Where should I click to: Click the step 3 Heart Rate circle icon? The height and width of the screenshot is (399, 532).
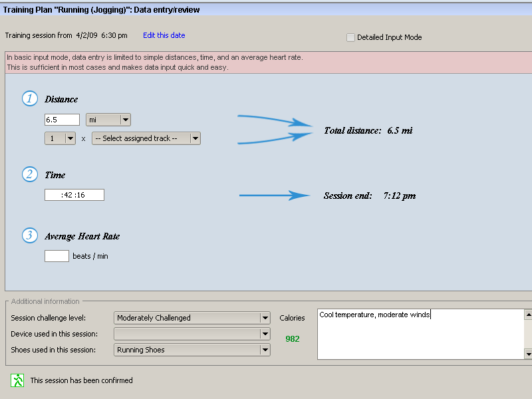pyautogui.click(x=30, y=235)
